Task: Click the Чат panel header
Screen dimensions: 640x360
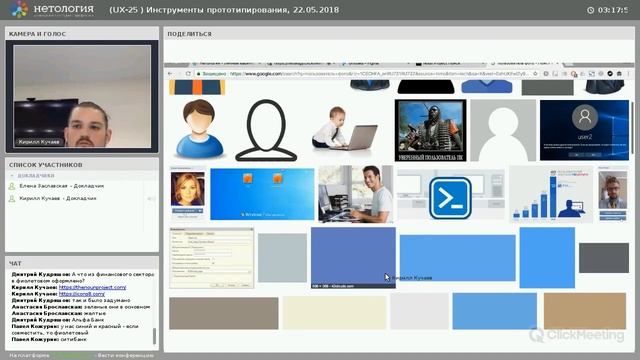Action: [82, 263]
